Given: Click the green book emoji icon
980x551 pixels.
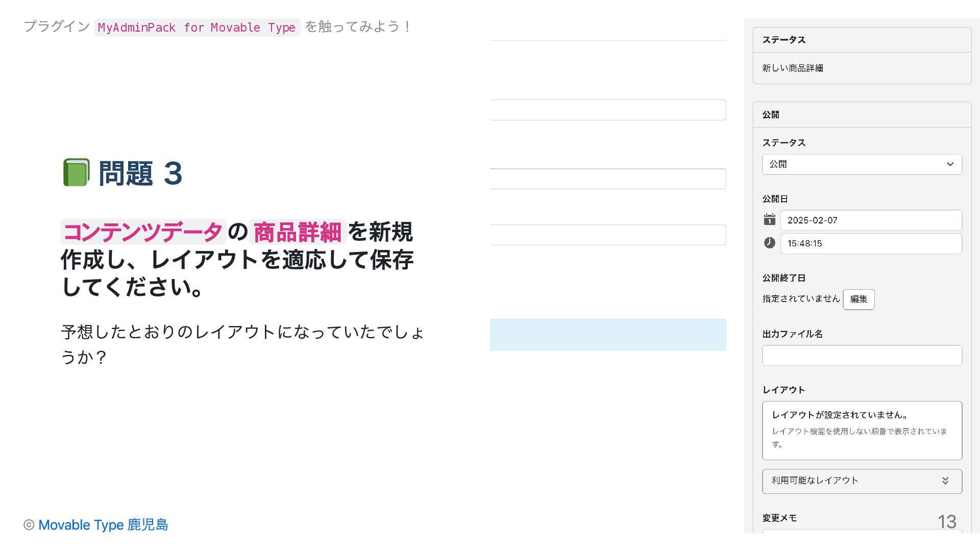Looking at the screenshot, I should click(x=76, y=172).
